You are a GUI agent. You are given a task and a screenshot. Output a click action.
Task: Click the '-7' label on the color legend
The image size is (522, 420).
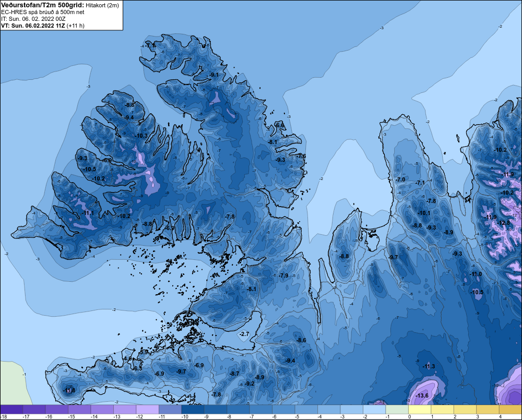pyautogui.click(x=252, y=417)
